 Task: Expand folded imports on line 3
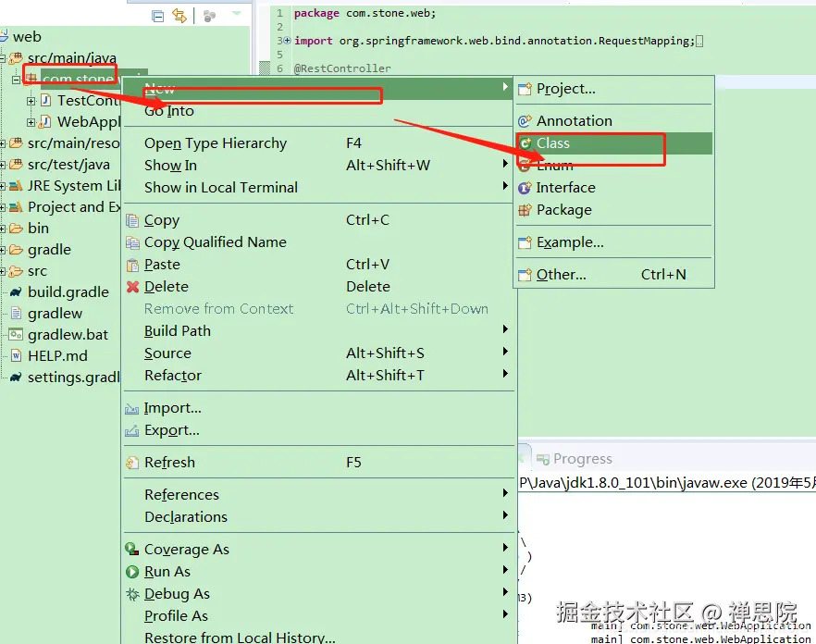(287, 40)
